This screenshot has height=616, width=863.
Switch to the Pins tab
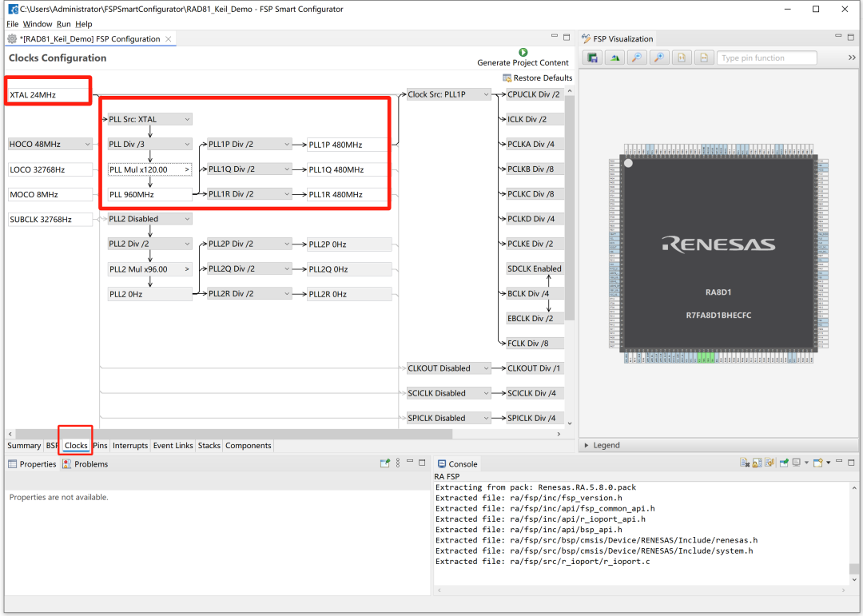tap(100, 446)
